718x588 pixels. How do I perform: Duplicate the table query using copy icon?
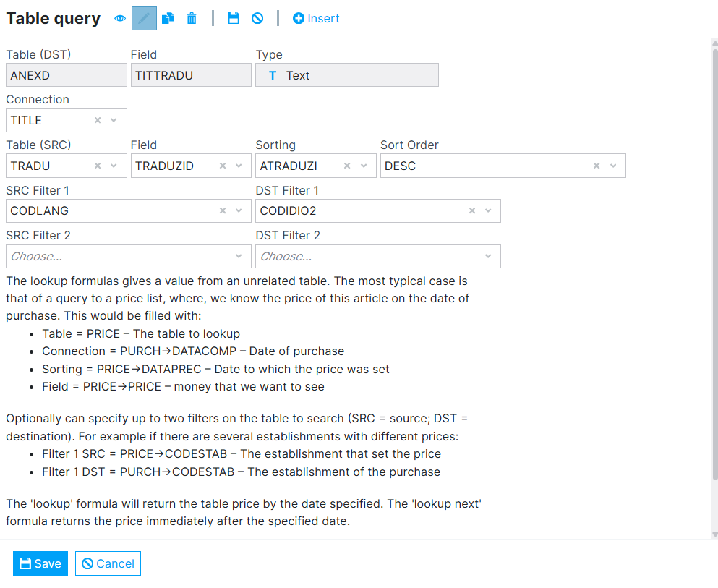[167, 18]
